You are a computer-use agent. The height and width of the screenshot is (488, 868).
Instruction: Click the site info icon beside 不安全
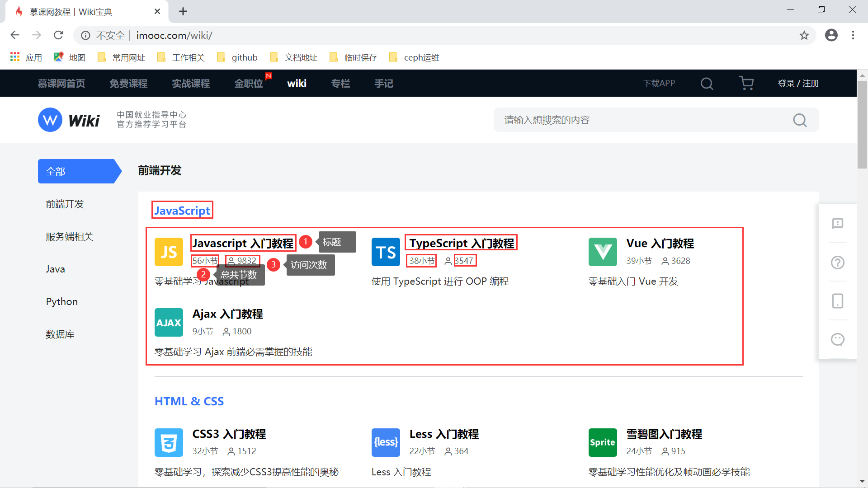pos(85,35)
